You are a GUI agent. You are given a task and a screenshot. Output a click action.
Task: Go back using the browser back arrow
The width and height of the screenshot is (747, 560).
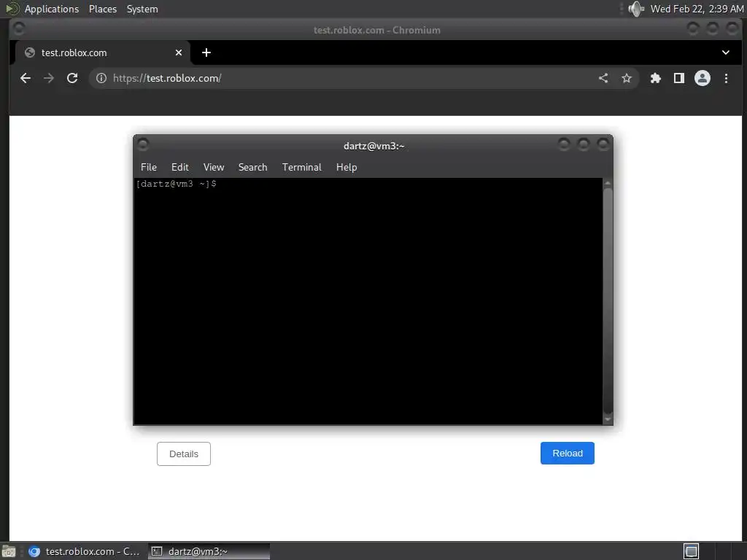pos(26,78)
